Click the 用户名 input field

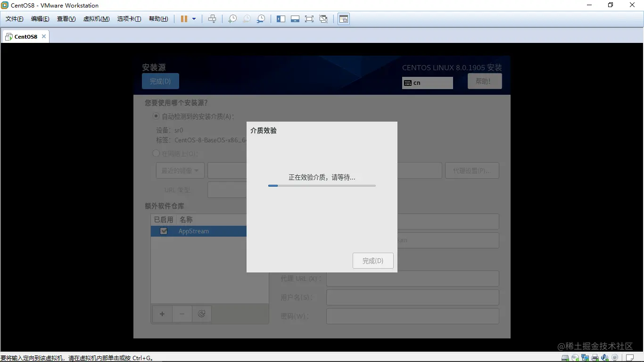click(413, 297)
